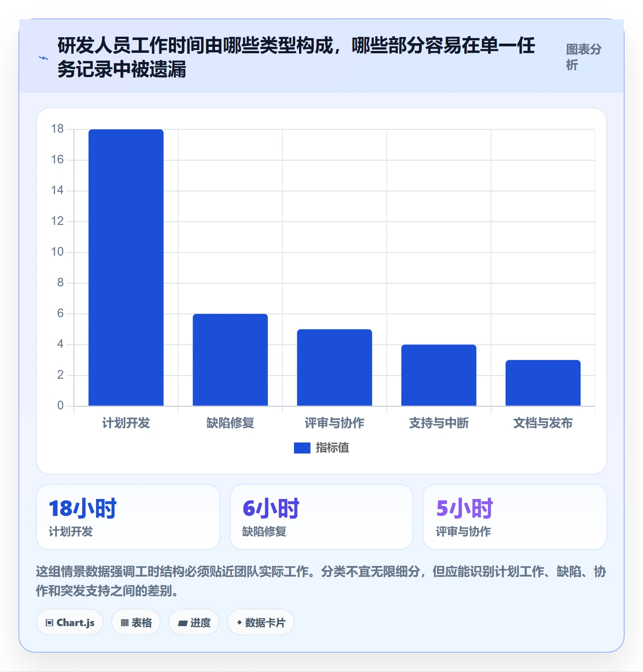Click the lightning bolt icon beside the title
The height and width of the screenshot is (672, 643).
[44, 58]
